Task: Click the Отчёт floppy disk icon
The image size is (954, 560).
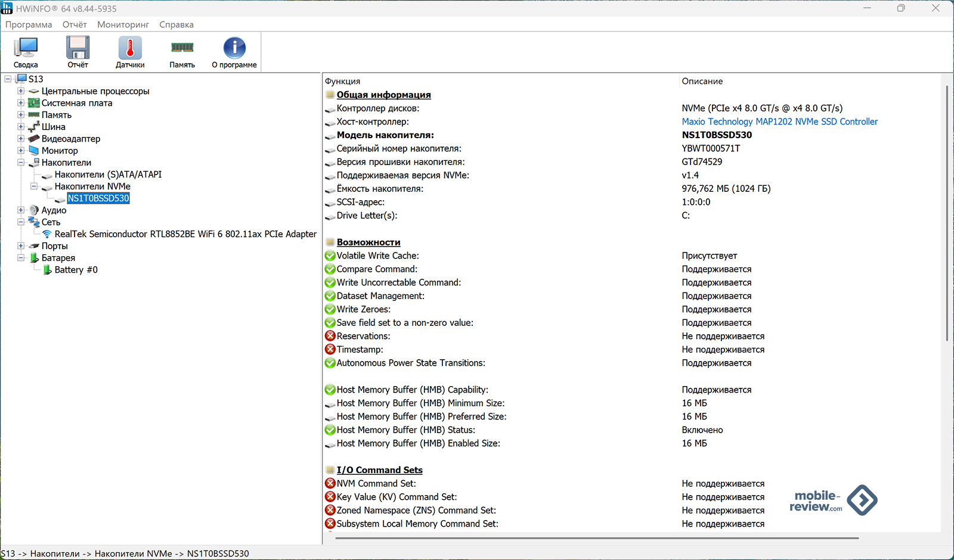Action: (78, 48)
